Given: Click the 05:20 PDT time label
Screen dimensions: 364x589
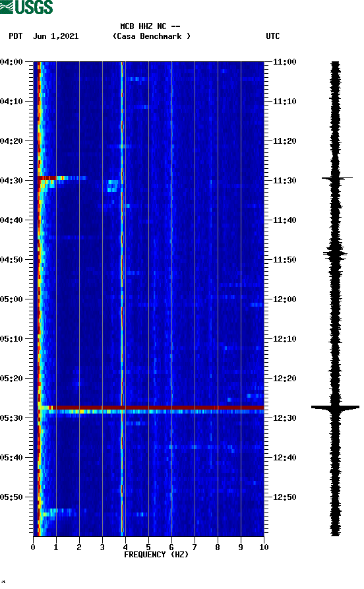Looking at the screenshot, I should point(11,379).
